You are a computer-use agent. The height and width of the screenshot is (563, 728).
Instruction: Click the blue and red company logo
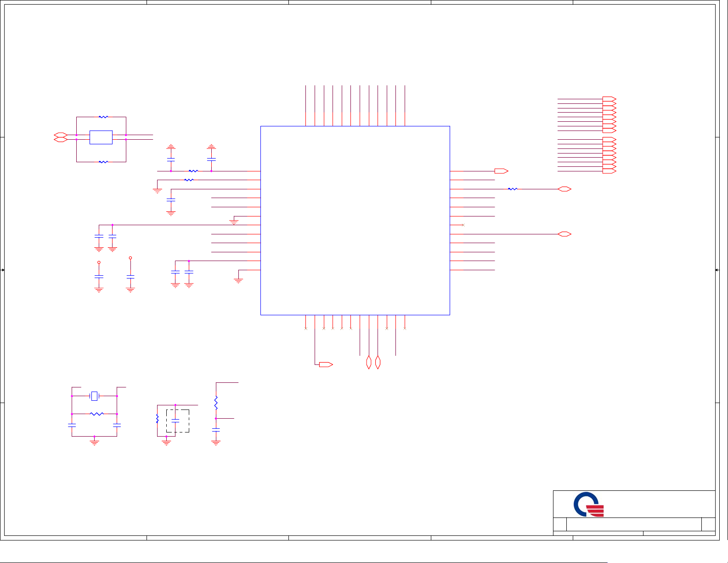click(x=588, y=505)
